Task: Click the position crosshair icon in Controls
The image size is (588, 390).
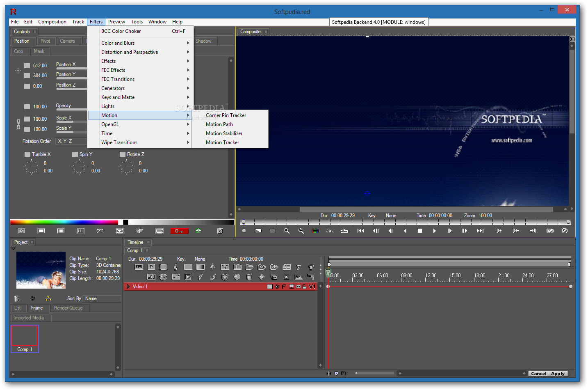Action: coord(18,71)
